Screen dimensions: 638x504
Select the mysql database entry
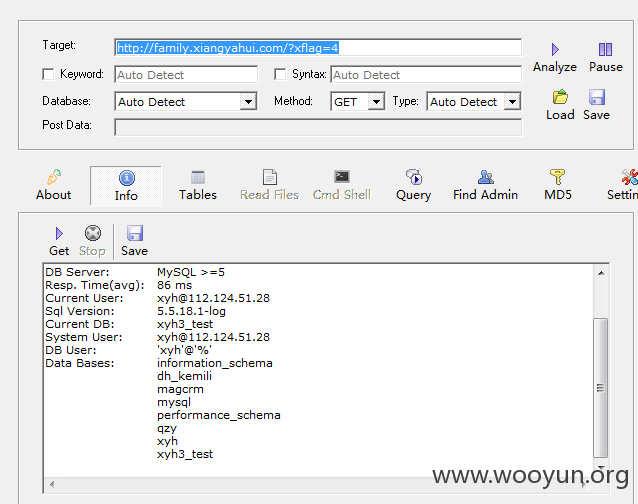[x=174, y=402]
